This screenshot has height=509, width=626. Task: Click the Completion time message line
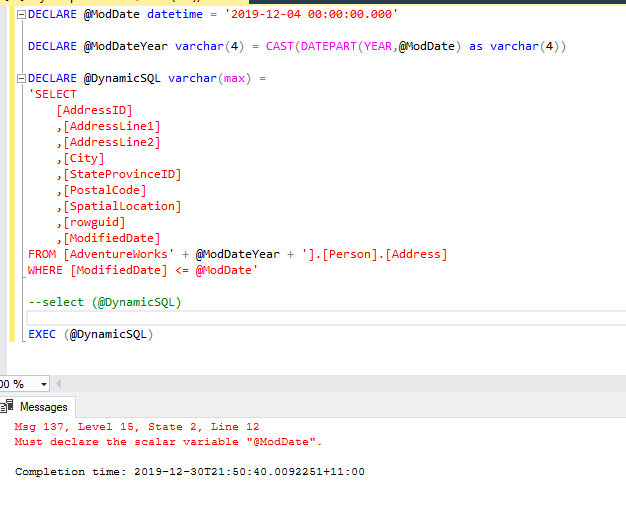click(190, 472)
